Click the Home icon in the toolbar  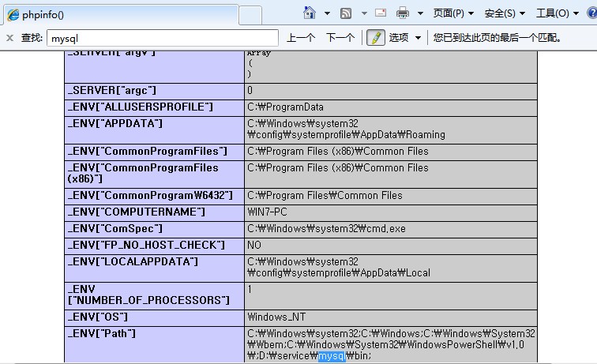pos(310,13)
